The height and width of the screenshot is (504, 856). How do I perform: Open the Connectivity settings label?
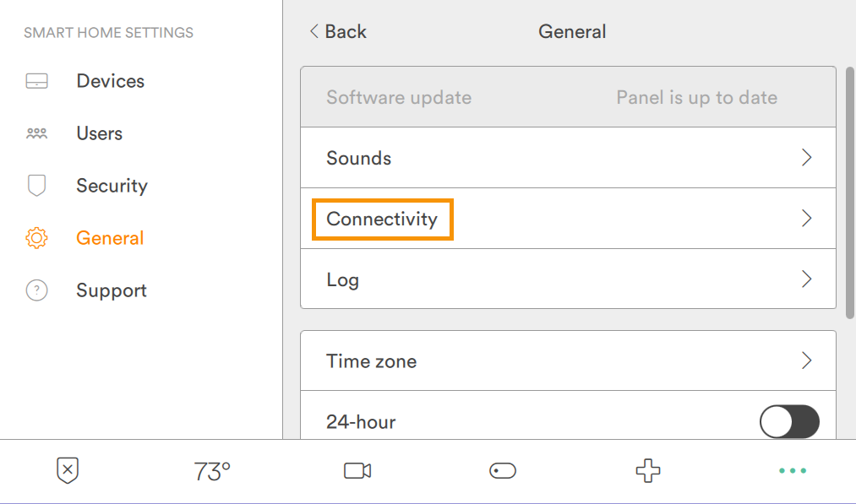click(382, 219)
